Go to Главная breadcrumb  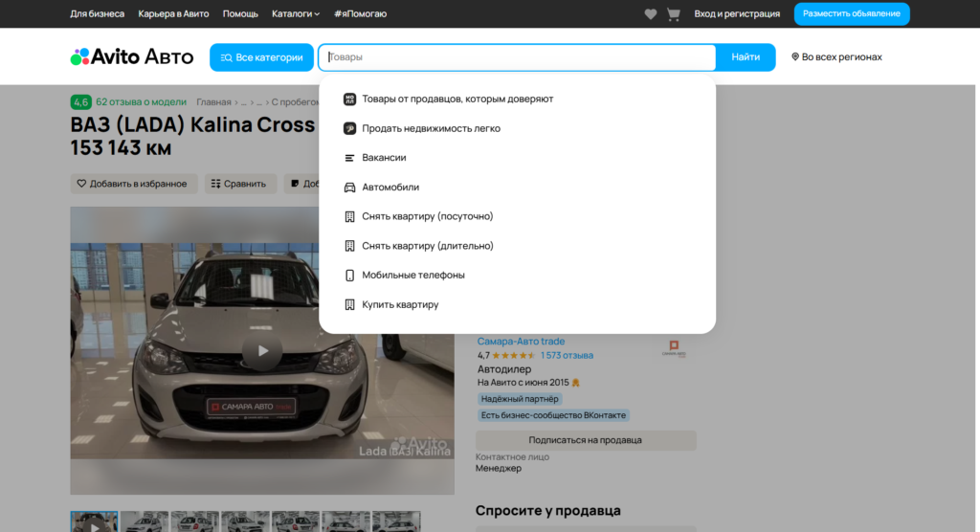213,101
